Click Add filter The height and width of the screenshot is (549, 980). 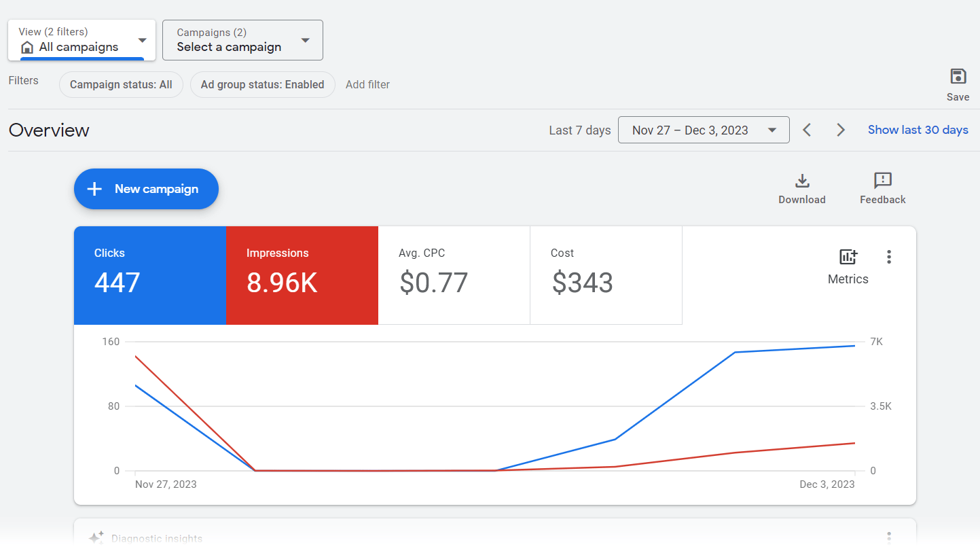367,84
